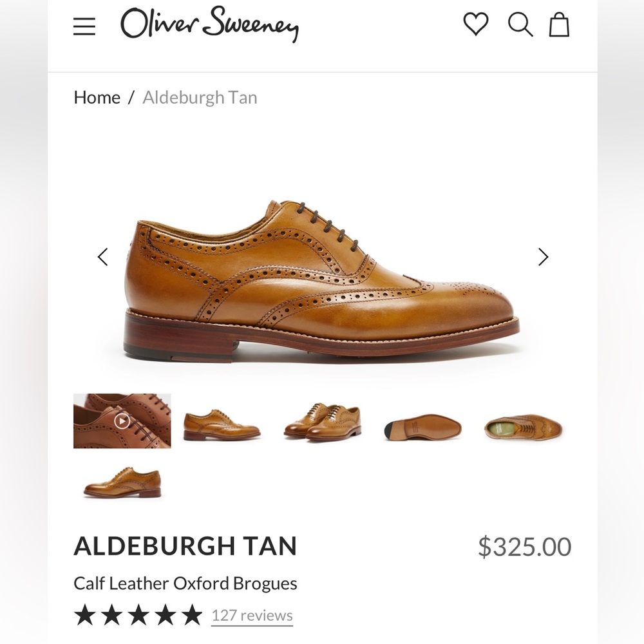View your wishlist via the heart icon
This screenshot has width=644, height=644.
475,26
